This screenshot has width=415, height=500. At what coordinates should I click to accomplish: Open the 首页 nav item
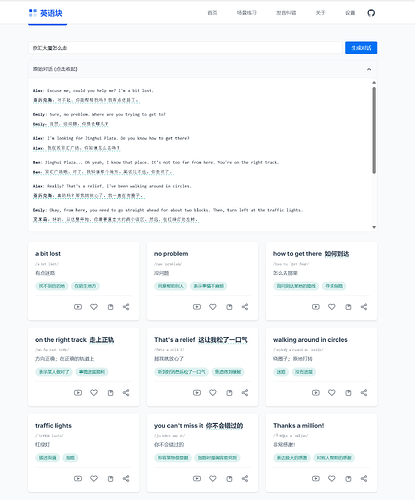[x=212, y=13]
